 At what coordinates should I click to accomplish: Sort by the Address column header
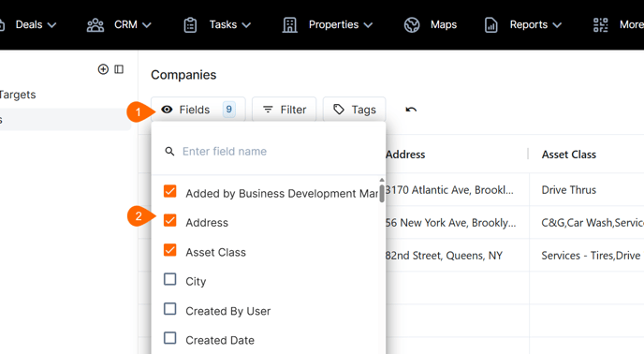pyautogui.click(x=405, y=155)
